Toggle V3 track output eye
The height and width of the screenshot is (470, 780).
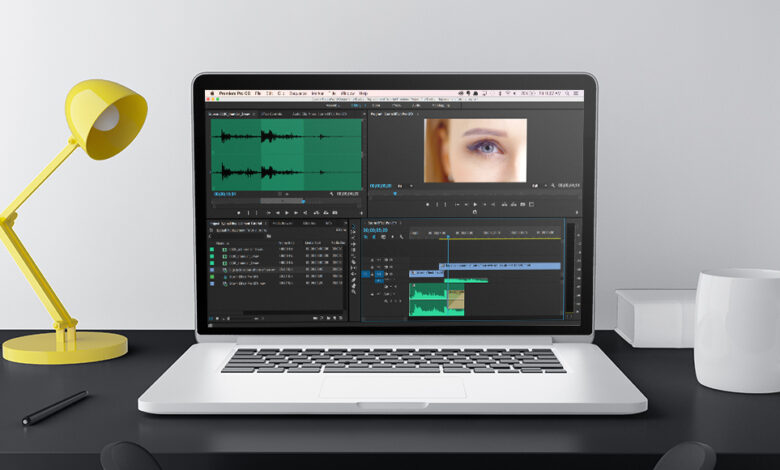click(391, 260)
